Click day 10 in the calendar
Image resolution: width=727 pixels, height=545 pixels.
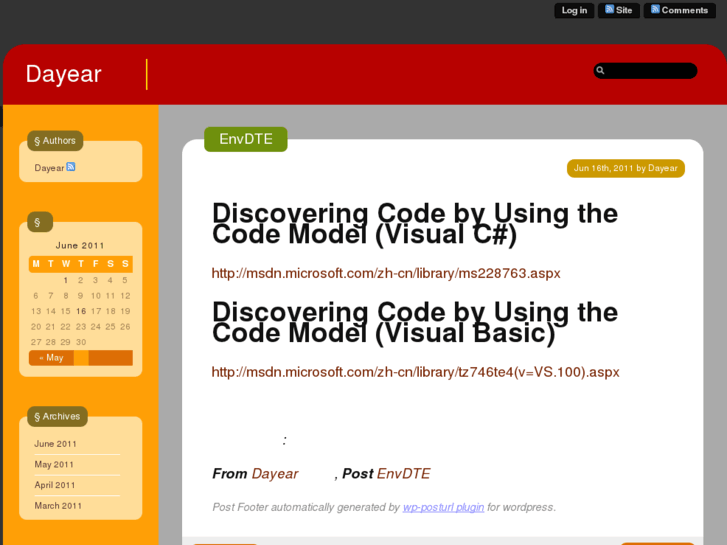click(x=96, y=295)
